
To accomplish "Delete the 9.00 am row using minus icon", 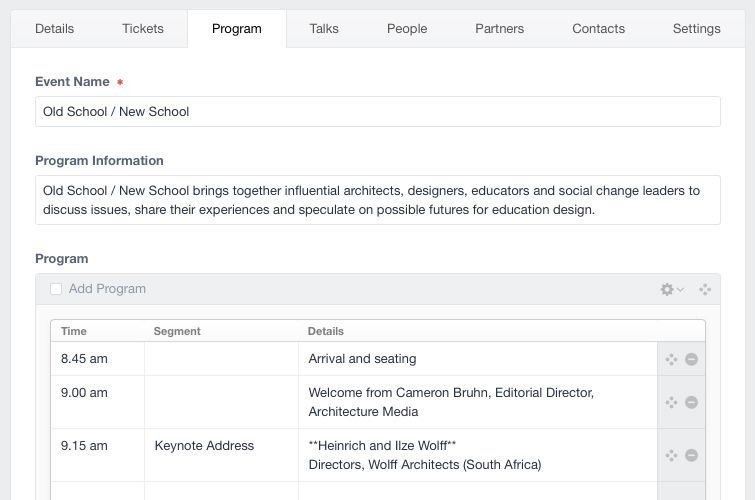I will point(691,402).
